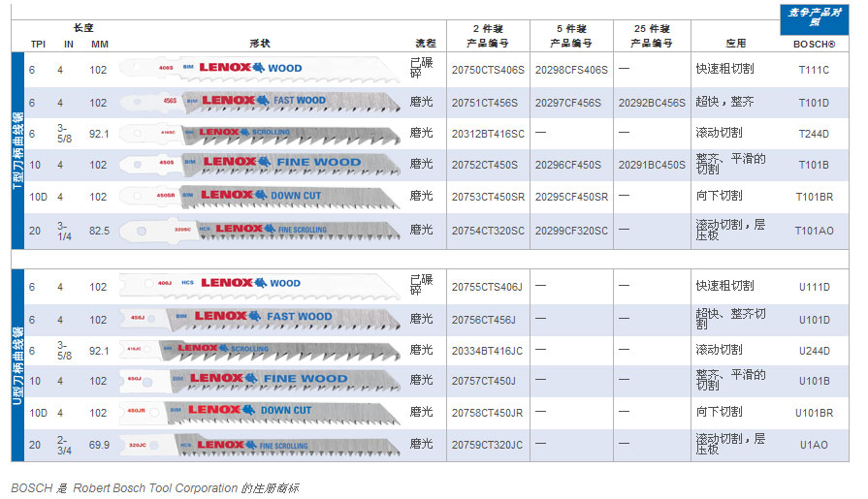Select product code 20751CT456S

[484, 103]
